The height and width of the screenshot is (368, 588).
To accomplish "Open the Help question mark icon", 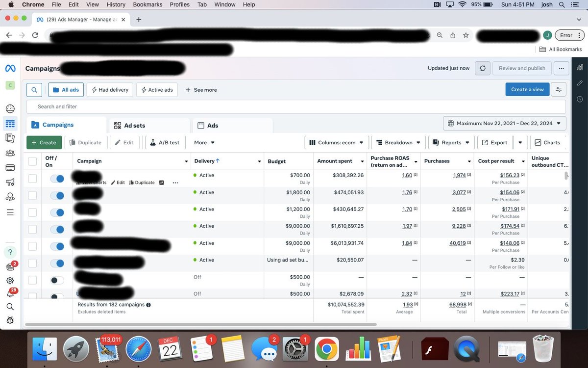I will tap(10, 252).
